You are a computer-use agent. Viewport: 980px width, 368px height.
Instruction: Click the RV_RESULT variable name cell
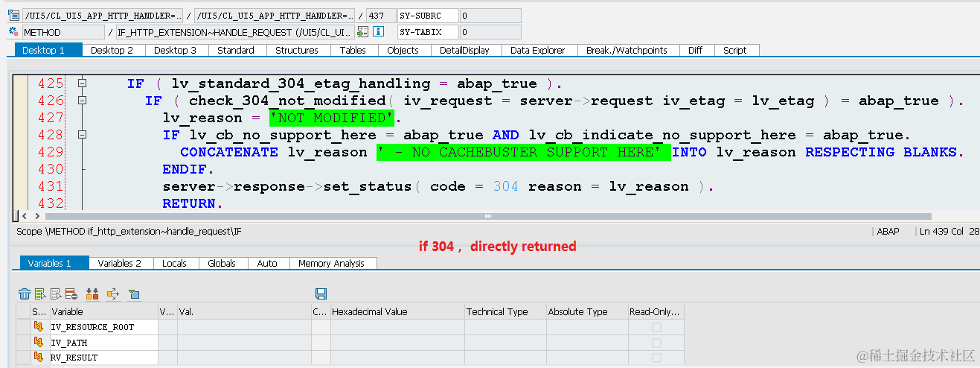[x=103, y=358]
